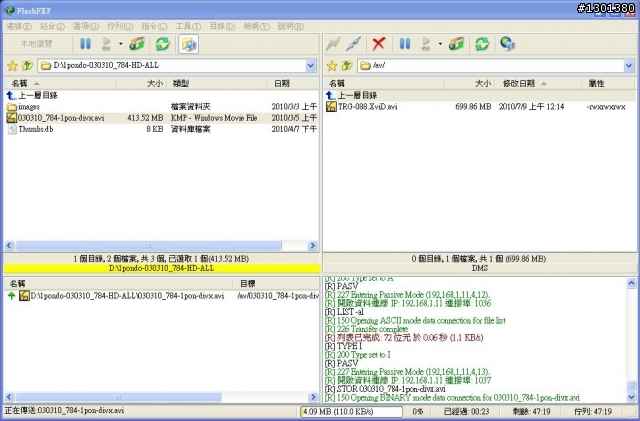Sort remote files by 大小 column
Viewport: 640px width, 421px height.
point(469,84)
